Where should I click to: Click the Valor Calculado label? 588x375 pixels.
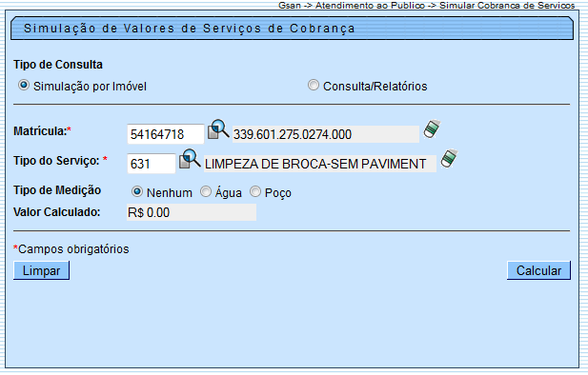57,212
